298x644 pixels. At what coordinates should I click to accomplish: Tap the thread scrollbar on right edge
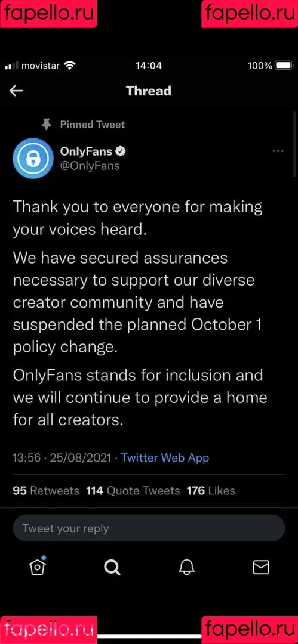(294, 144)
